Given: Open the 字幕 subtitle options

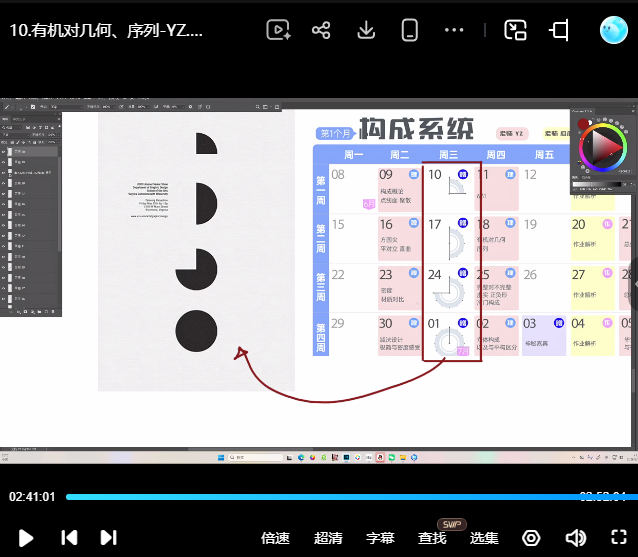Looking at the screenshot, I should [380, 538].
